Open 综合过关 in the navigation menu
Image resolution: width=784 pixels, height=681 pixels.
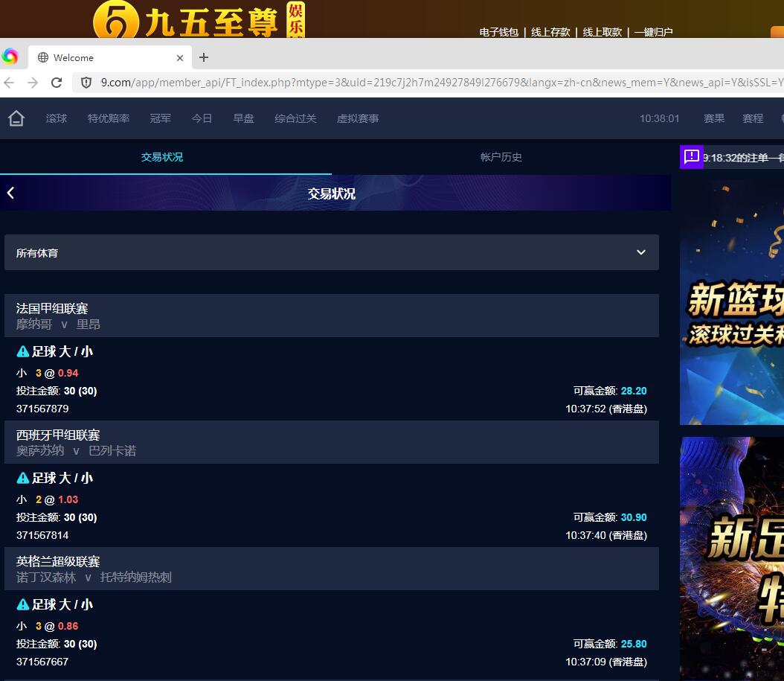click(x=295, y=118)
